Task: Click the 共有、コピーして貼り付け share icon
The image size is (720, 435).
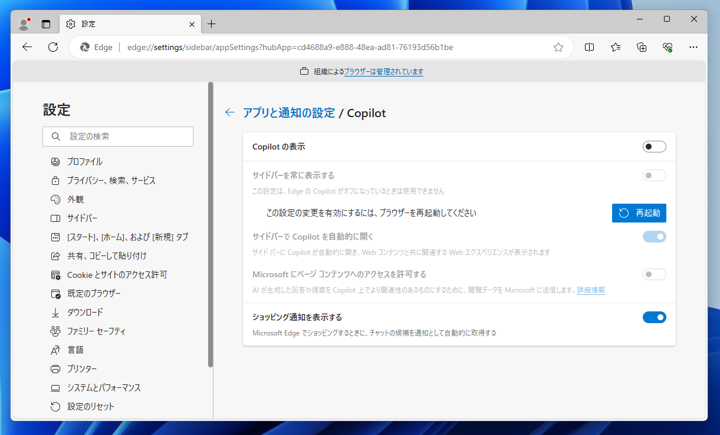Action: click(x=55, y=256)
